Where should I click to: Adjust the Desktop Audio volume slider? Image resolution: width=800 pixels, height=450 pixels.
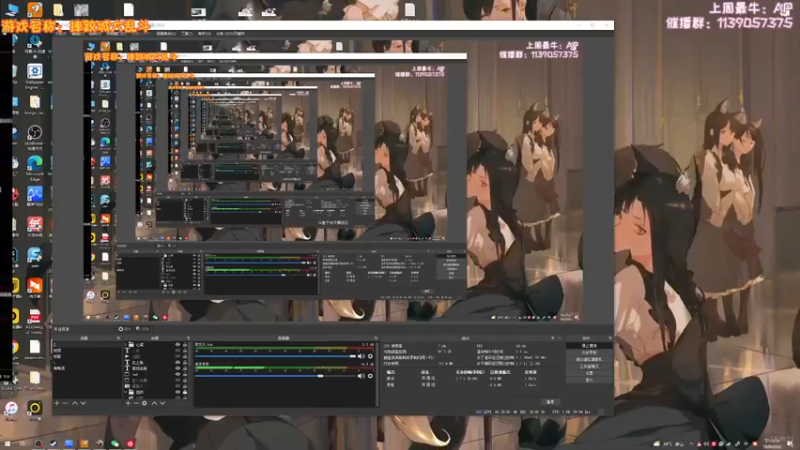click(276, 376)
